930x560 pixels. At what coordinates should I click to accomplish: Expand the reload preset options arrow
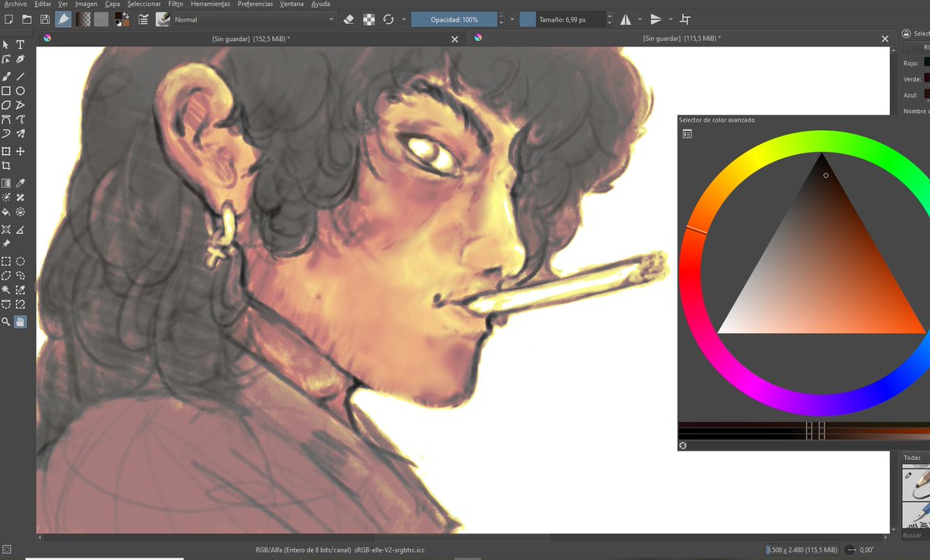tap(404, 19)
